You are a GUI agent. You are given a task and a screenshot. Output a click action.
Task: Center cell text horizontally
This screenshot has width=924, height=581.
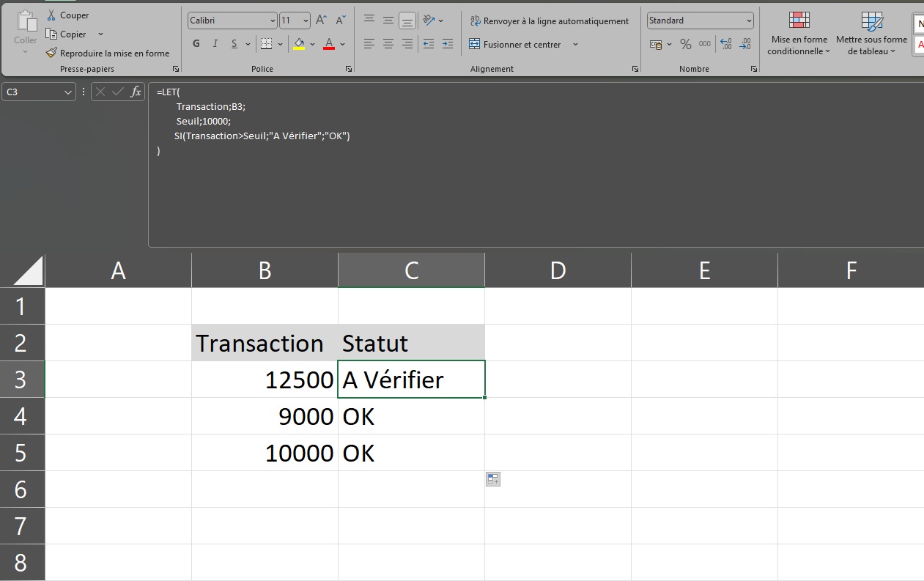(388, 44)
